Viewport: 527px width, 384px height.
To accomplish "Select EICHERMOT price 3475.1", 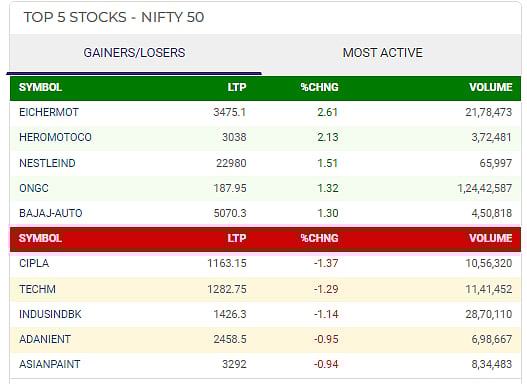I will point(230,112).
